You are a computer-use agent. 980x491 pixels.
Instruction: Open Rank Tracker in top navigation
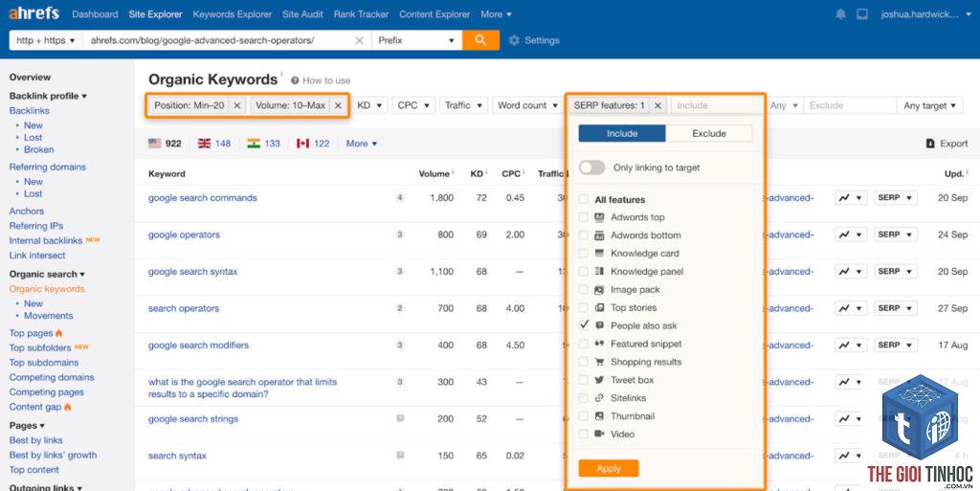pyautogui.click(x=361, y=13)
